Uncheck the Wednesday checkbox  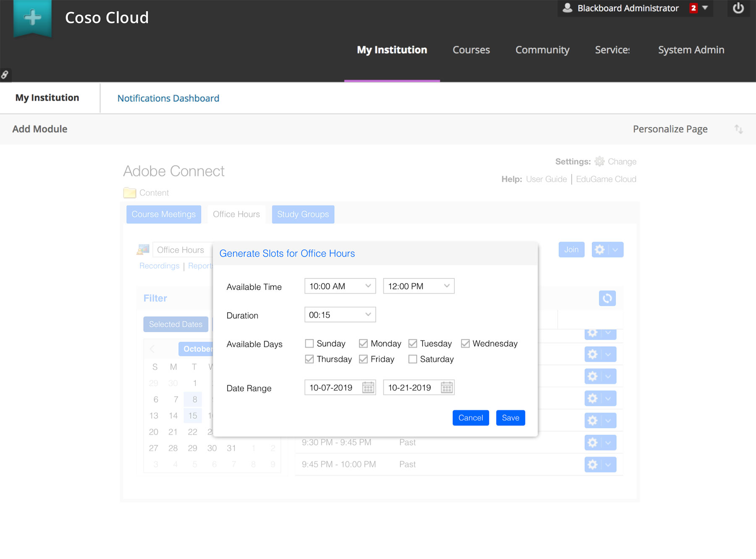465,344
